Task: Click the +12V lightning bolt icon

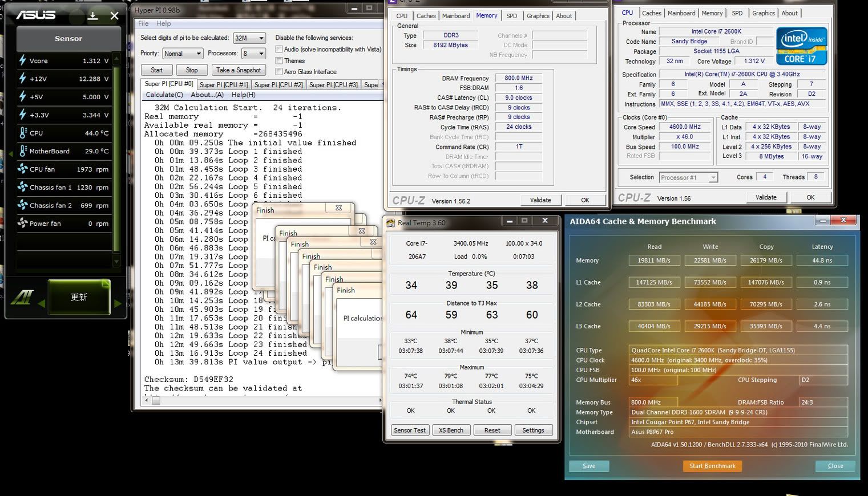Action: click(23, 78)
